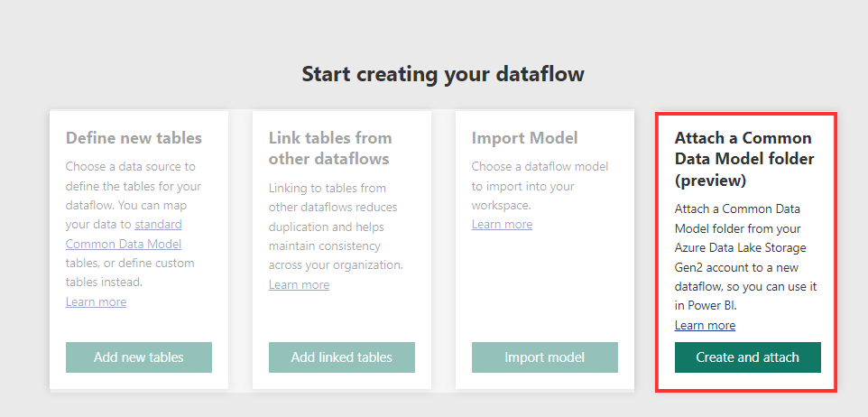Open Learn more below Azure Data Lake description

click(x=705, y=325)
